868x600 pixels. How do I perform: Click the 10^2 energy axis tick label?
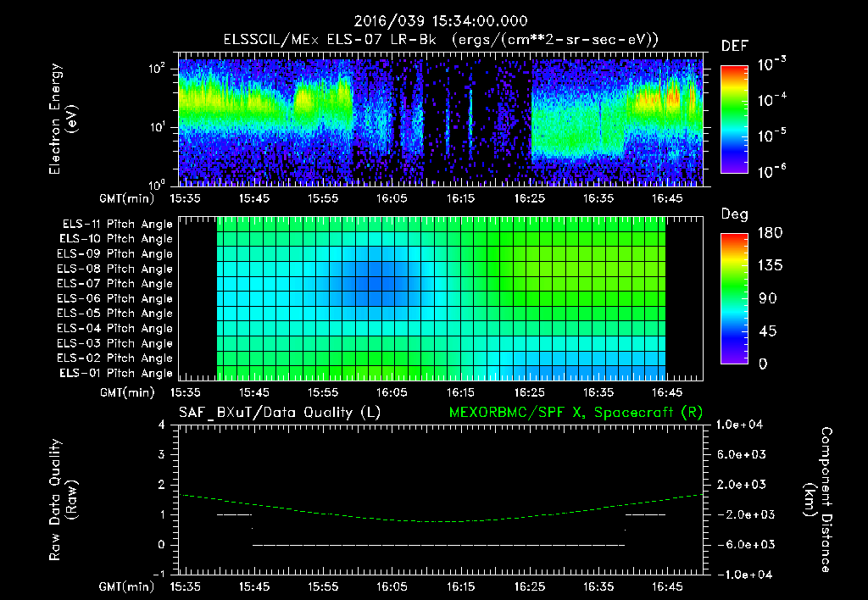157,69
